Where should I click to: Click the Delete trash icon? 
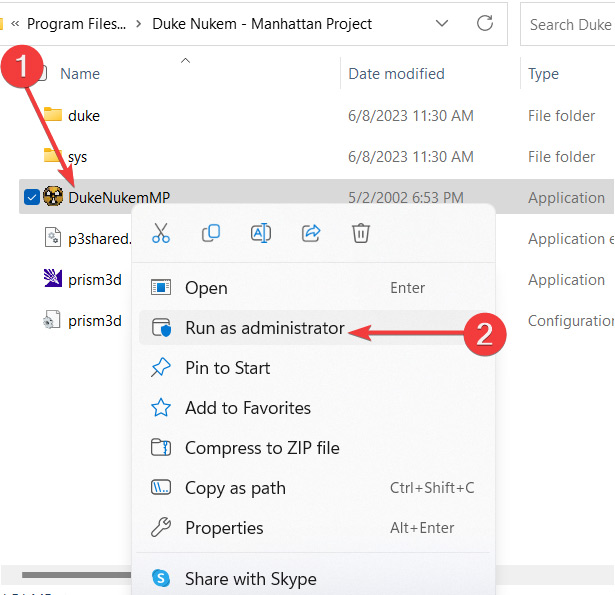pos(361,233)
